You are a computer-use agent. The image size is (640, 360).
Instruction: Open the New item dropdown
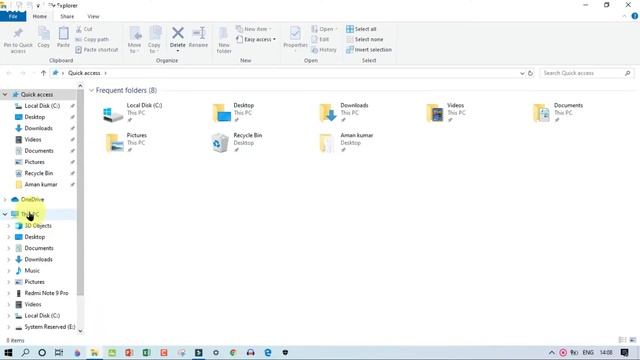coord(253,29)
